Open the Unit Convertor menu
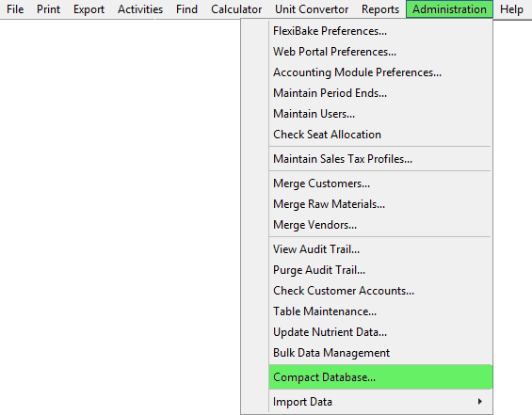The width and height of the screenshot is (532, 415). point(312,9)
